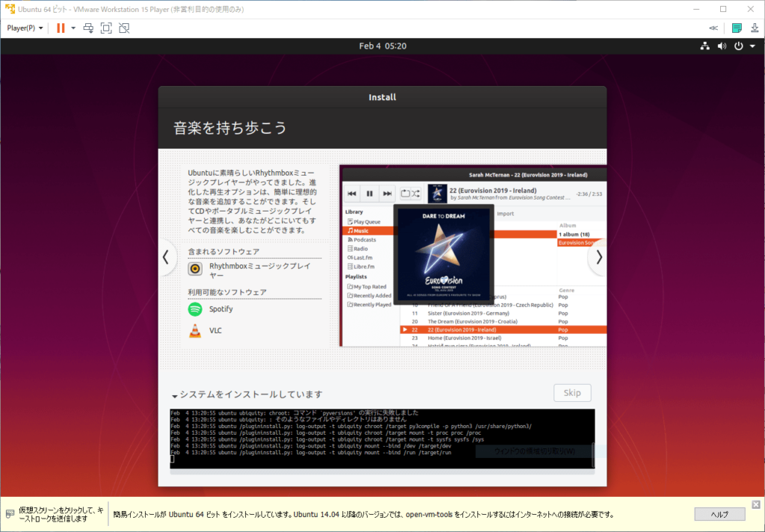Click the ヘルプ button in the info bar
The image size is (765, 532).
719,514
